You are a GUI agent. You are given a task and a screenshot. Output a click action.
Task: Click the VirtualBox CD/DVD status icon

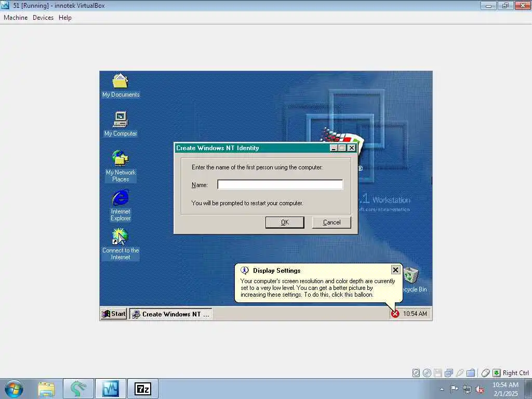(x=427, y=373)
